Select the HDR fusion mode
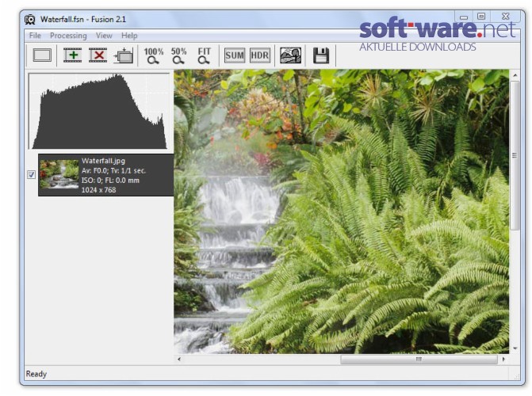This screenshot has height=396, width=532. [x=260, y=55]
